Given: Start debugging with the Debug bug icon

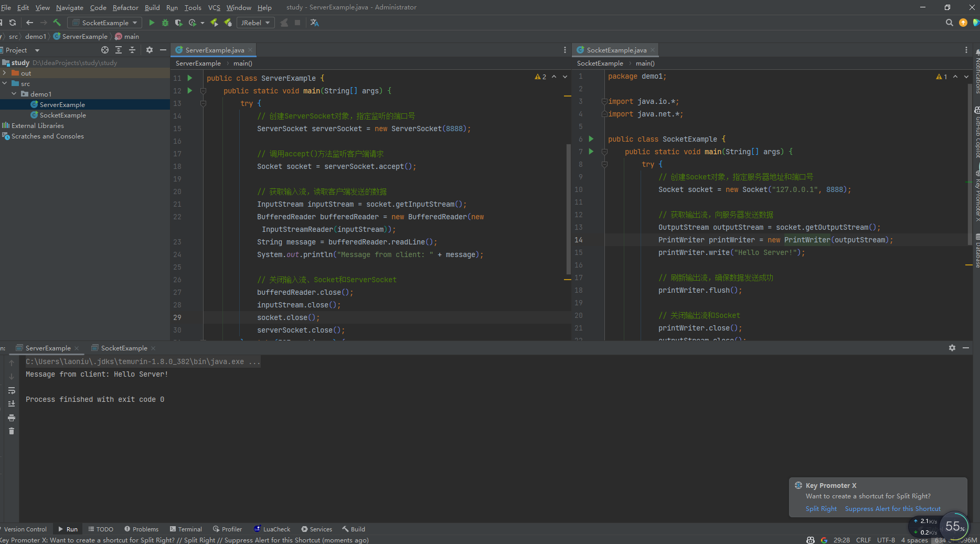Looking at the screenshot, I should (165, 23).
